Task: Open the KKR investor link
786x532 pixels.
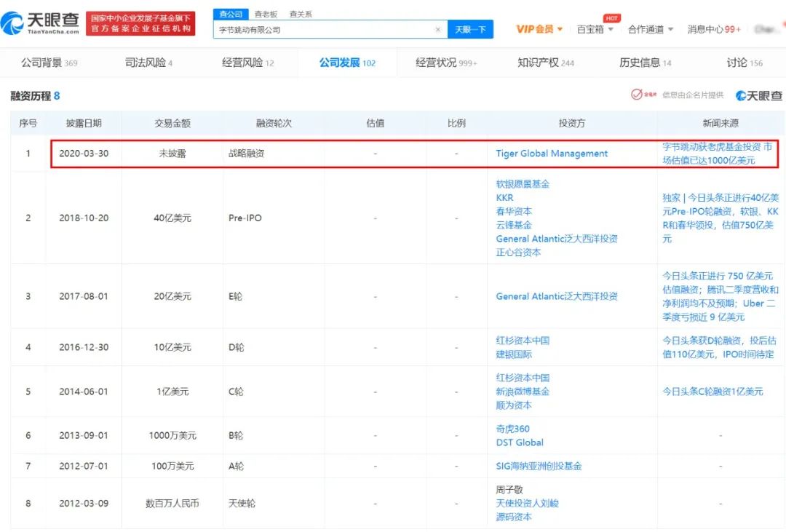Action: (504, 197)
